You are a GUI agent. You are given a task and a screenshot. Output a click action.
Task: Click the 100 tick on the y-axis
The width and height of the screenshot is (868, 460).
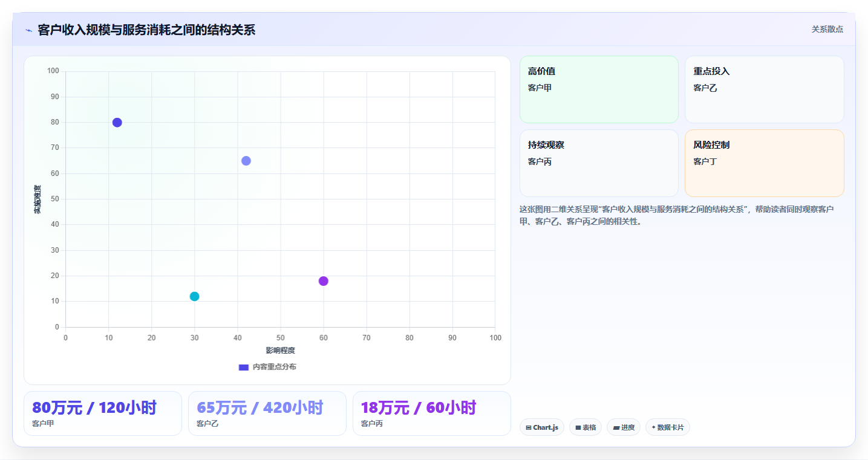click(x=53, y=71)
